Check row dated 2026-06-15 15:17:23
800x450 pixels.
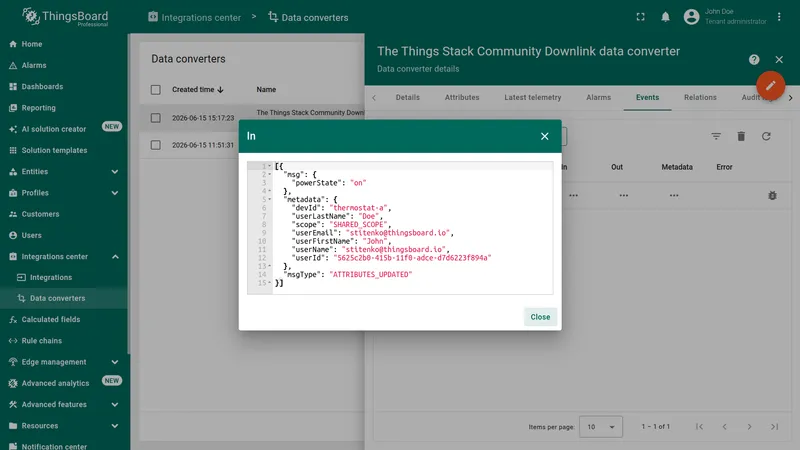[156, 118]
